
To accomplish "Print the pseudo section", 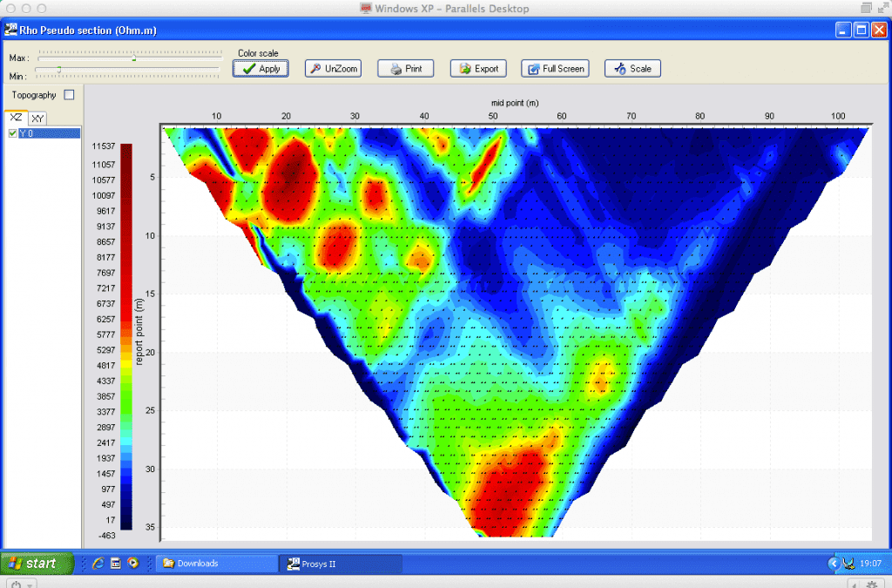I will click(x=406, y=69).
